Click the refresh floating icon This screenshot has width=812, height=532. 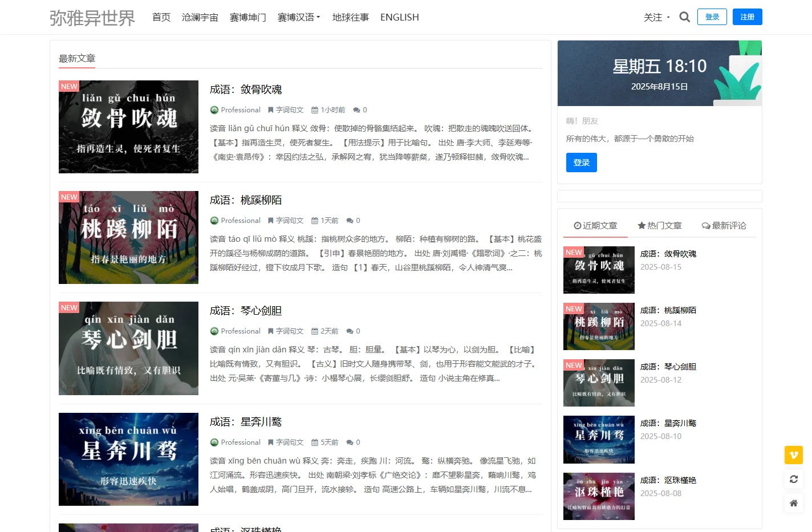point(794,479)
